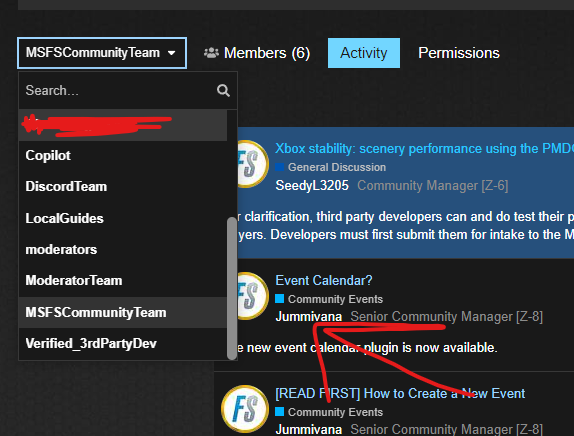Open the MSFSCommunityTeam group dropdown
574x436 pixels.
pyautogui.click(x=102, y=53)
